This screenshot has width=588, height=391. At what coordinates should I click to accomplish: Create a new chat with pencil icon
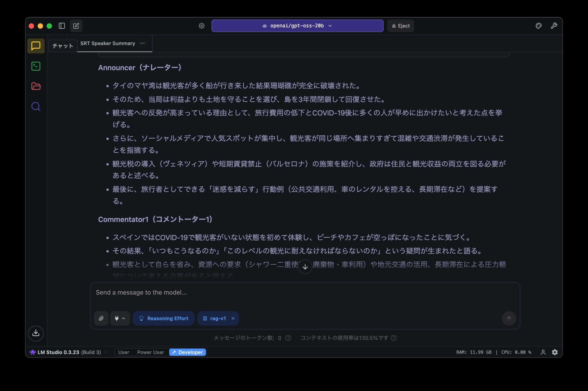click(76, 26)
